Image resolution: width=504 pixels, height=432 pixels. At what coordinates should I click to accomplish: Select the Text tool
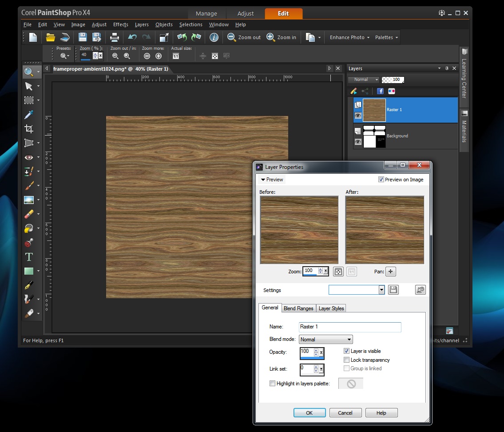29,257
